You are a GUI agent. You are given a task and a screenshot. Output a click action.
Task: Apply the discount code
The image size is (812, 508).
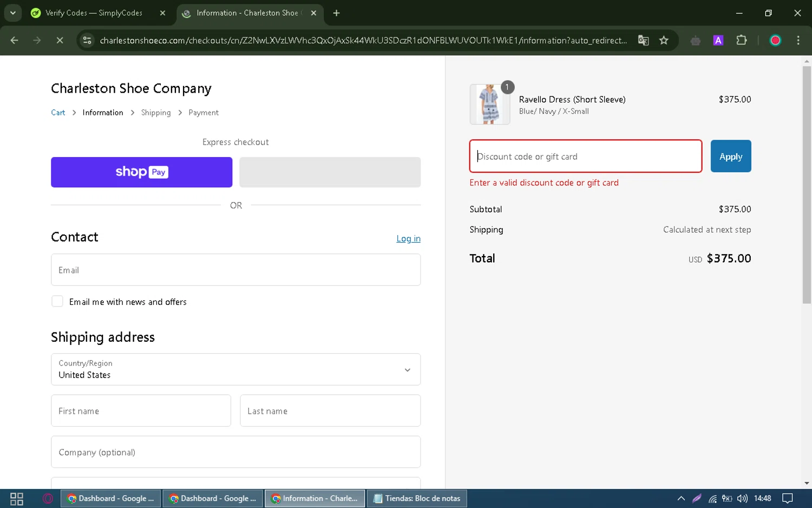(731, 156)
